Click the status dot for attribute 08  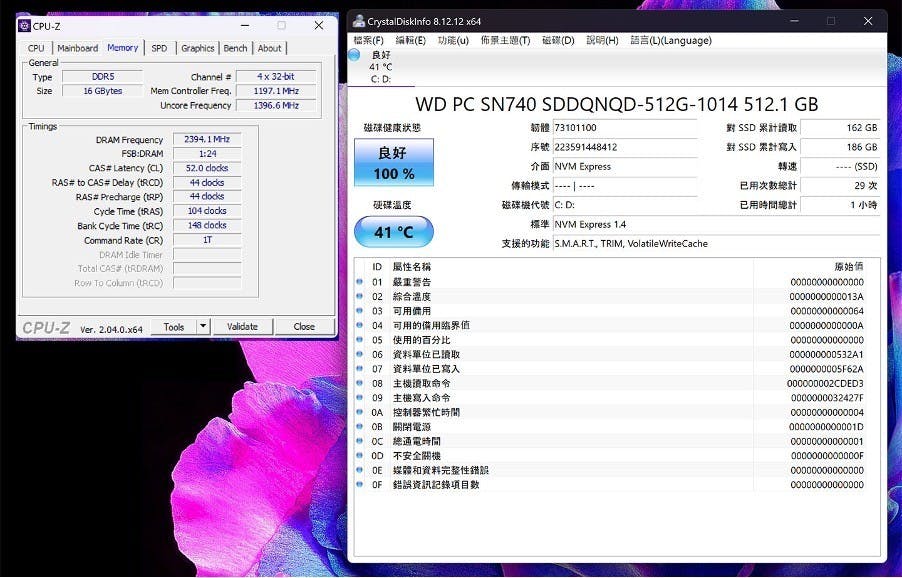360,383
